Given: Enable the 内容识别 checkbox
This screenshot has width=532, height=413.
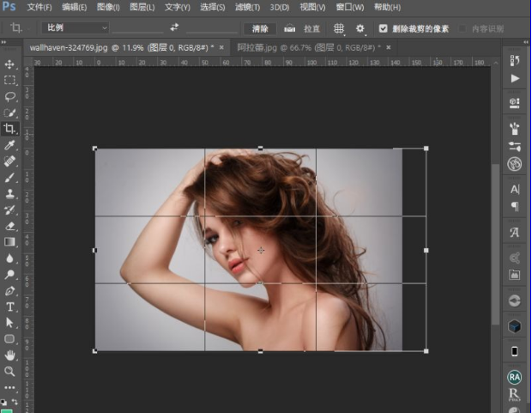Looking at the screenshot, I should [x=463, y=28].
